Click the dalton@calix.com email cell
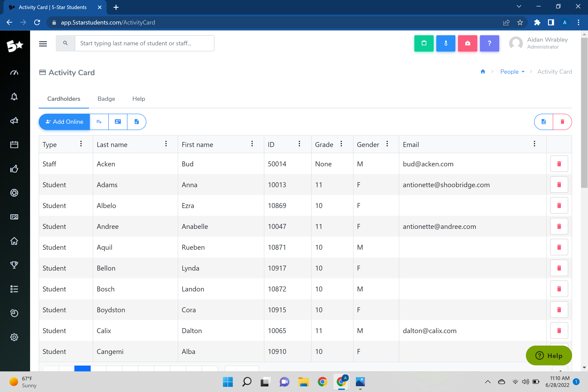This screenshot has height=392, width=588. click(473, 331)
